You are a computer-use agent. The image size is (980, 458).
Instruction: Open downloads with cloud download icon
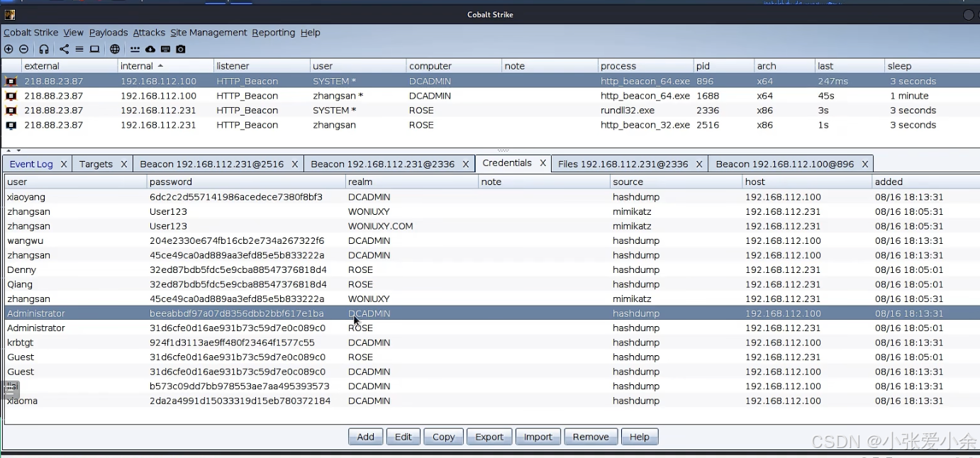click(150, 49)
